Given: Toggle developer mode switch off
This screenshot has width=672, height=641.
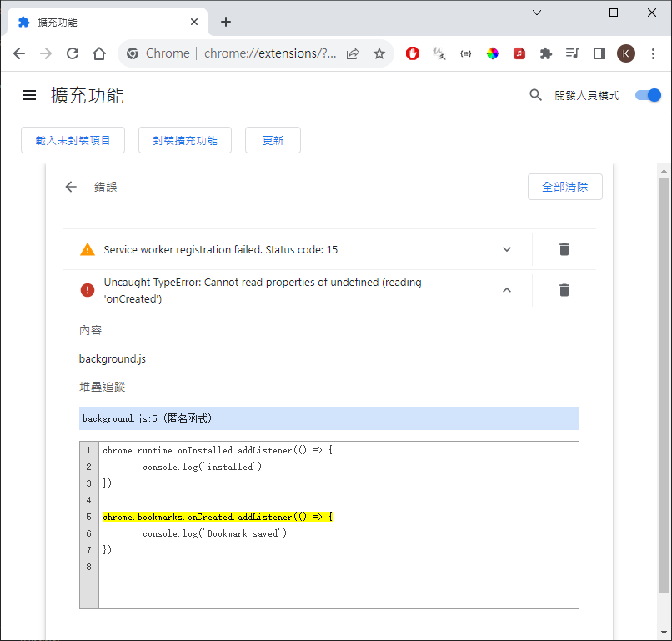Looking at the screenshot, I should click(x=648, y=95).
